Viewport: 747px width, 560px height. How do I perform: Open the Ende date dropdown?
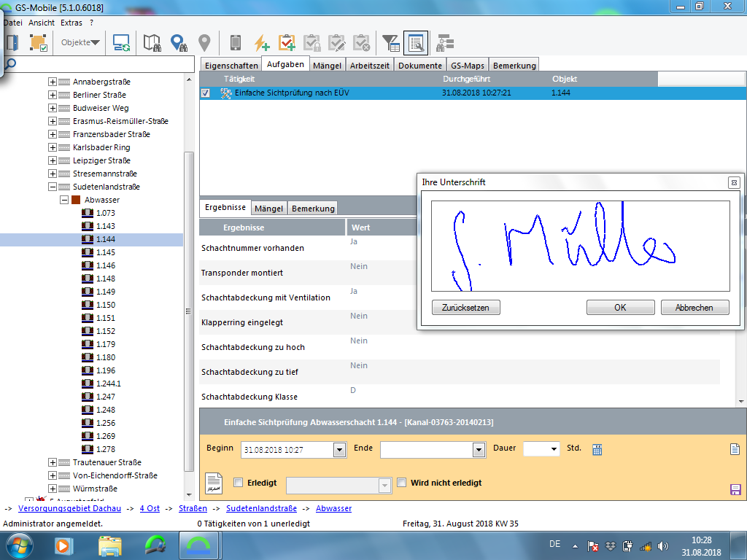click(x=479, y=450)
